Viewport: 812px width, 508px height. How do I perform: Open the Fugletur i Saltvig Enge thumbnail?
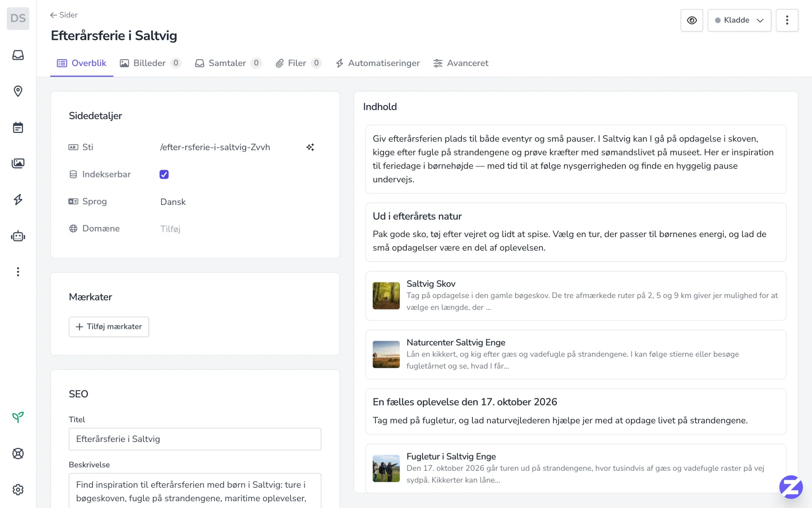pyautogui.click(x=386, y=469)
